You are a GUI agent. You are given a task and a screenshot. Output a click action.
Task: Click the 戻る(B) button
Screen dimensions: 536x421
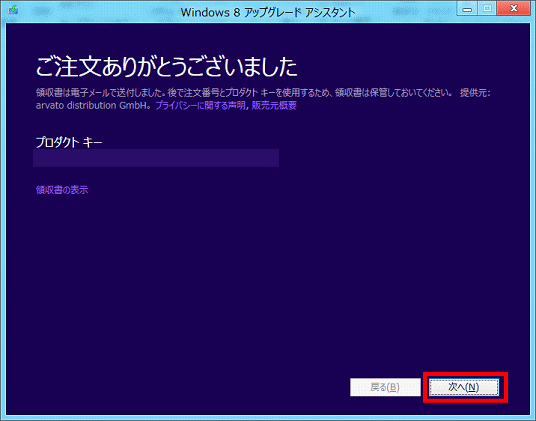click(385, 387)
